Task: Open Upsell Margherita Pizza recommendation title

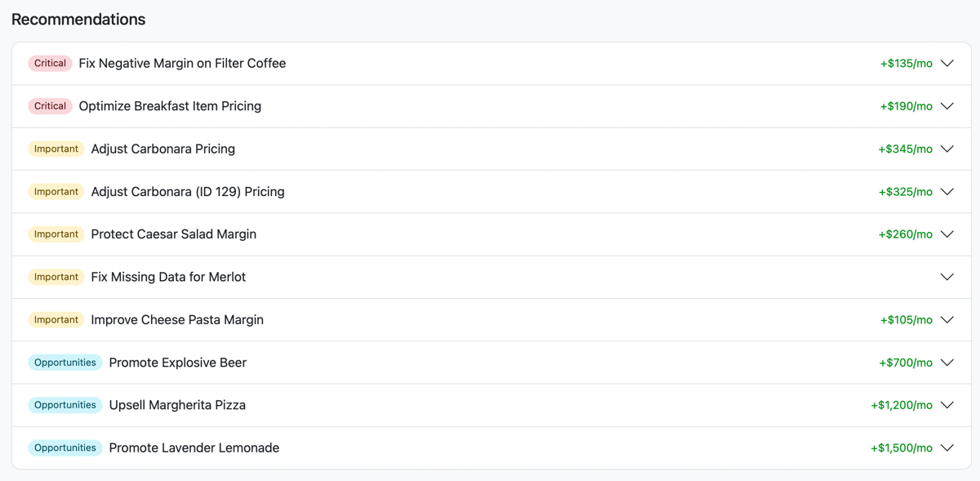Action: tap(177, 405)
